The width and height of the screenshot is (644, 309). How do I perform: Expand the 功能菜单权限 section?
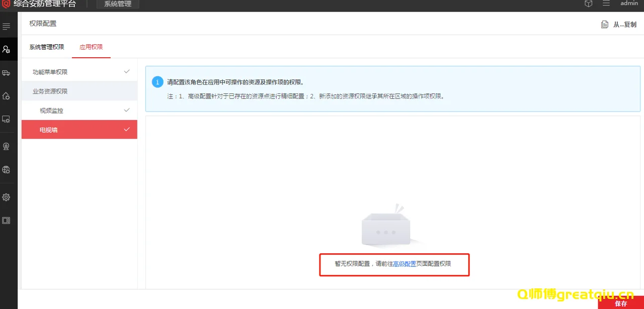pos(126,71)
